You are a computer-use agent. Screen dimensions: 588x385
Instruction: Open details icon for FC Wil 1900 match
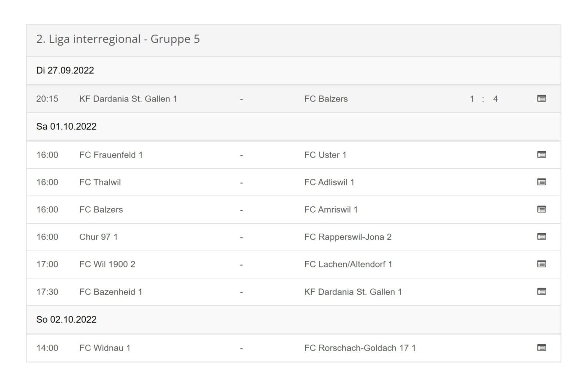[x=541, y=264]
